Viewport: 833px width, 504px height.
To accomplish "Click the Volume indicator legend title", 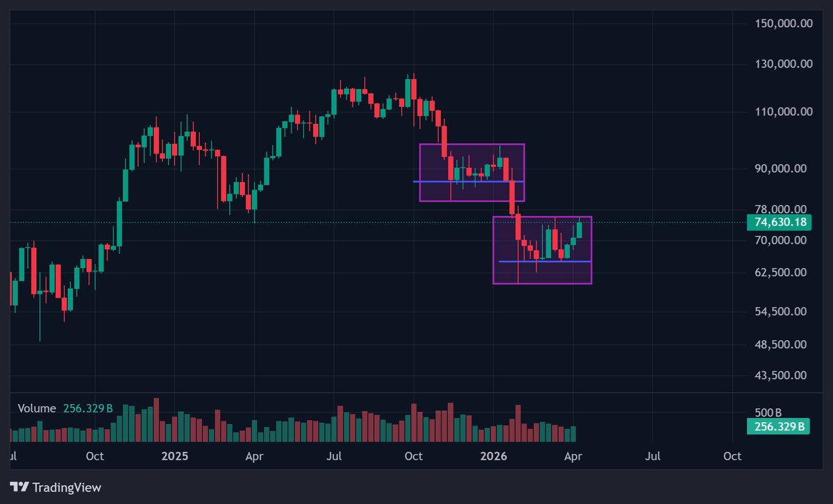I will coord(37,408).
